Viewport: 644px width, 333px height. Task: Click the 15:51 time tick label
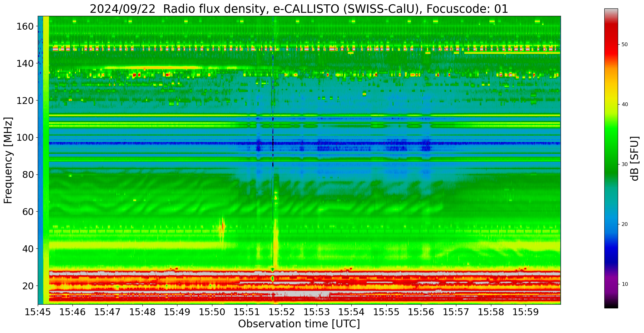click(x=247, y=312)
